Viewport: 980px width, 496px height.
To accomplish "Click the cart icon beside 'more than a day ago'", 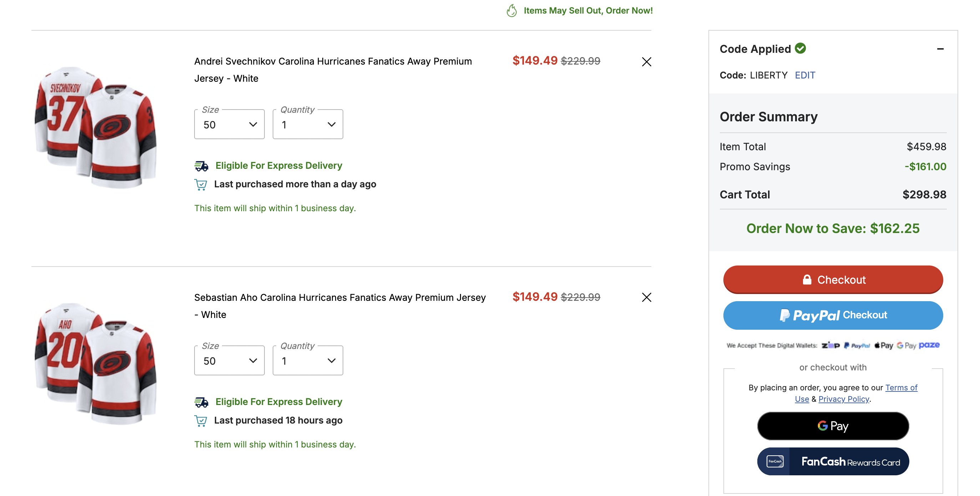I will coord(201,184).
